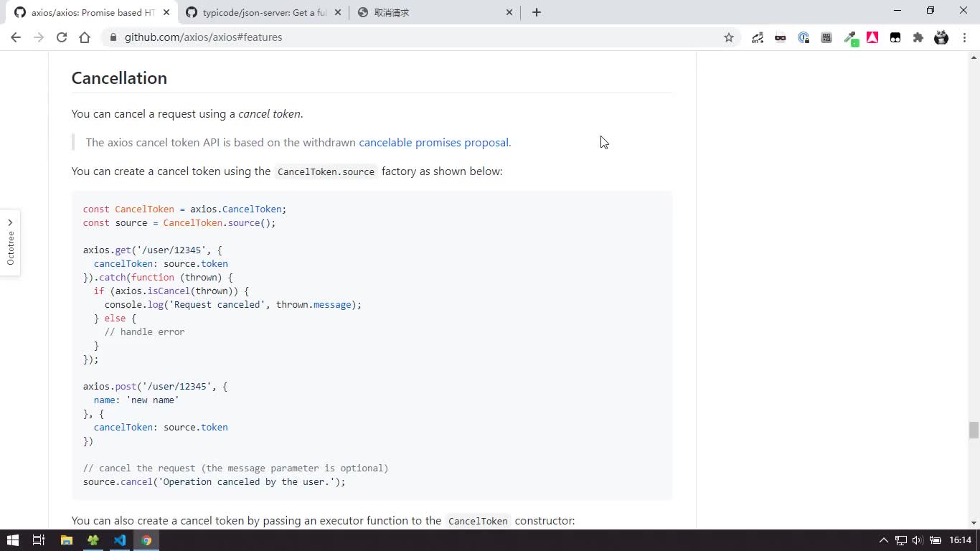The height and width of the screenshot is (551, 980).
Task: Open the battery status tray icon
Action: [x=936, y=540]
